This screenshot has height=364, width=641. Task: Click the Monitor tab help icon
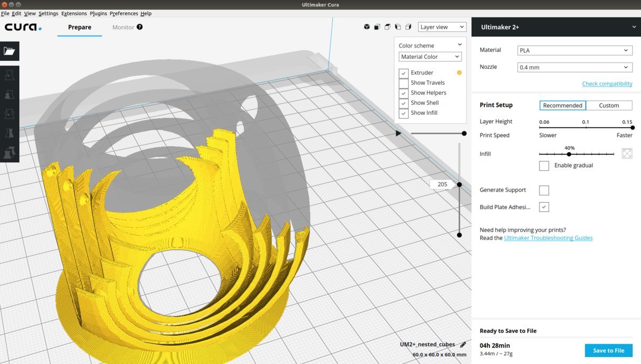tap(140, 27)
